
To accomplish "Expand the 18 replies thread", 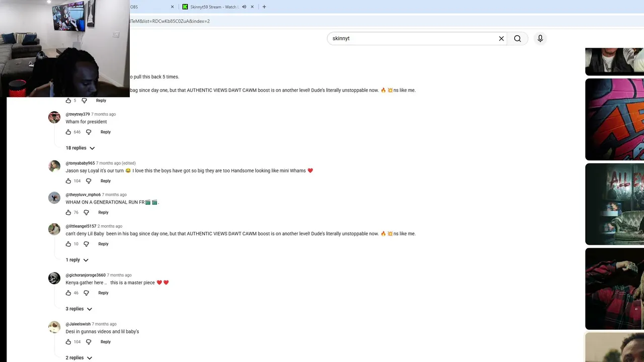I will (x=80, y=148).
